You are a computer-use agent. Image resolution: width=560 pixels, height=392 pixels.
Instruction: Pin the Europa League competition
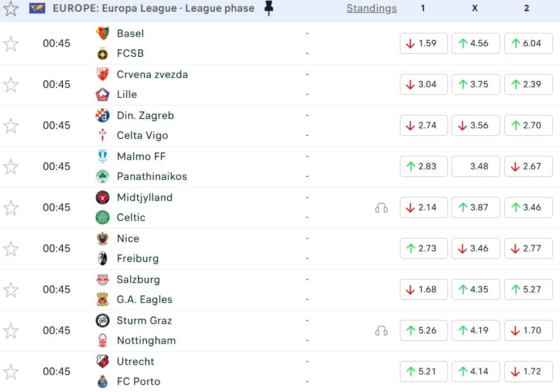point(269,8)
